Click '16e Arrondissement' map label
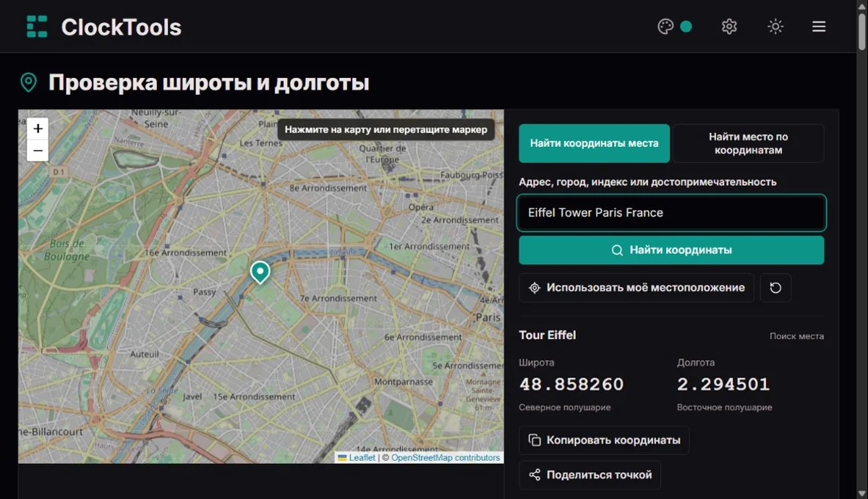868x499 pixels. [x=185, y=253]
